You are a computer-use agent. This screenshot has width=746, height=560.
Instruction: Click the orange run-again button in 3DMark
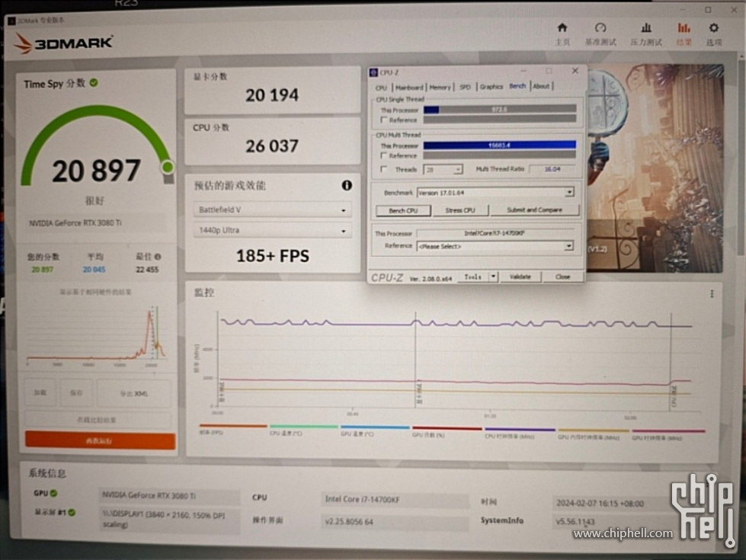(100, 440)
